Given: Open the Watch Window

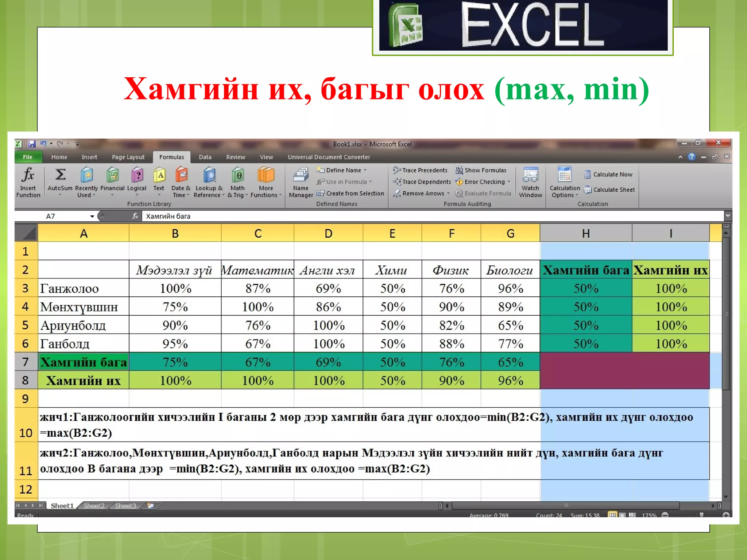Looking at the screenshot, I should coord(530,182).
